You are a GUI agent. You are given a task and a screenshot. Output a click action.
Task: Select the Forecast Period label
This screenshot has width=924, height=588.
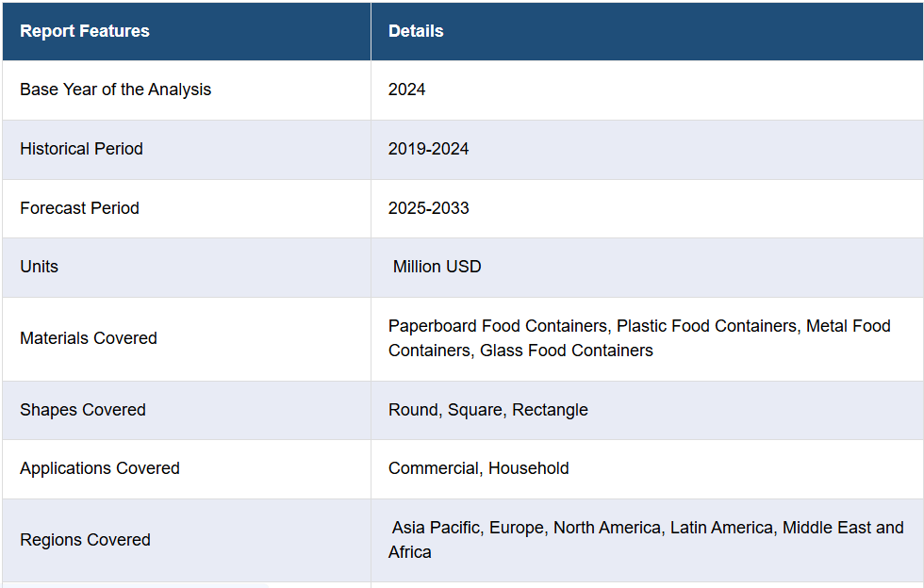tap(79, 208)
